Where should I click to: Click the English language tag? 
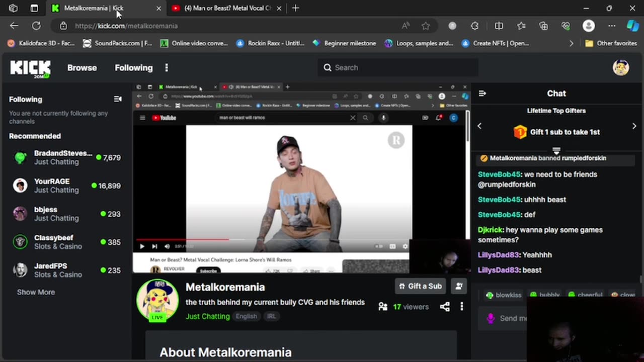[x=246, y=316]
